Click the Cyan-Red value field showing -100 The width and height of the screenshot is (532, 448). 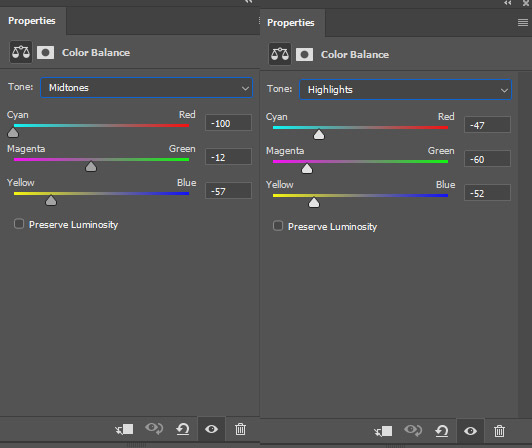pos(228,124)
